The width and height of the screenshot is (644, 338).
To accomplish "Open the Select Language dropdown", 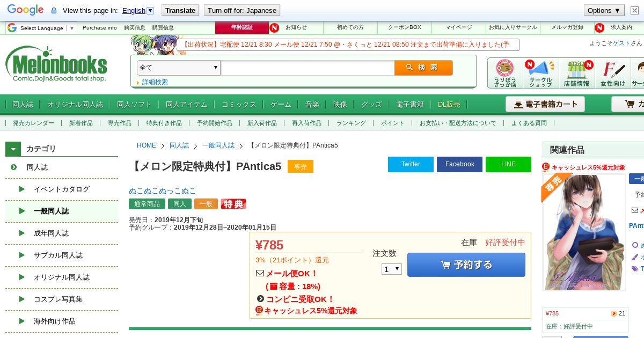I will (x=42, y=28).
